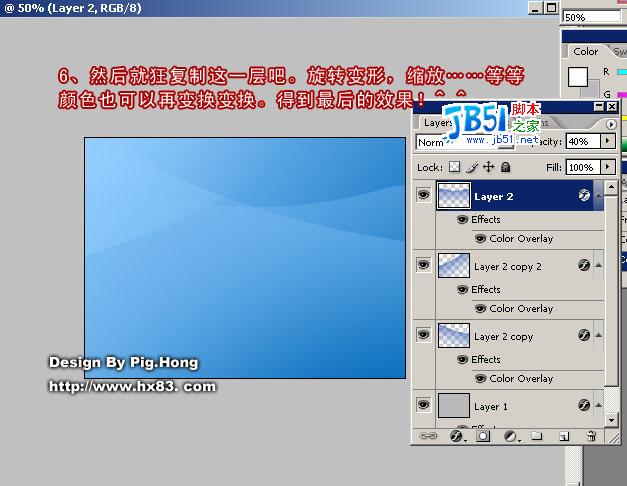Viewport: 627px width, 486px height.
Task: Add a layer mask using bottom icon
Action: click(483, 436)
